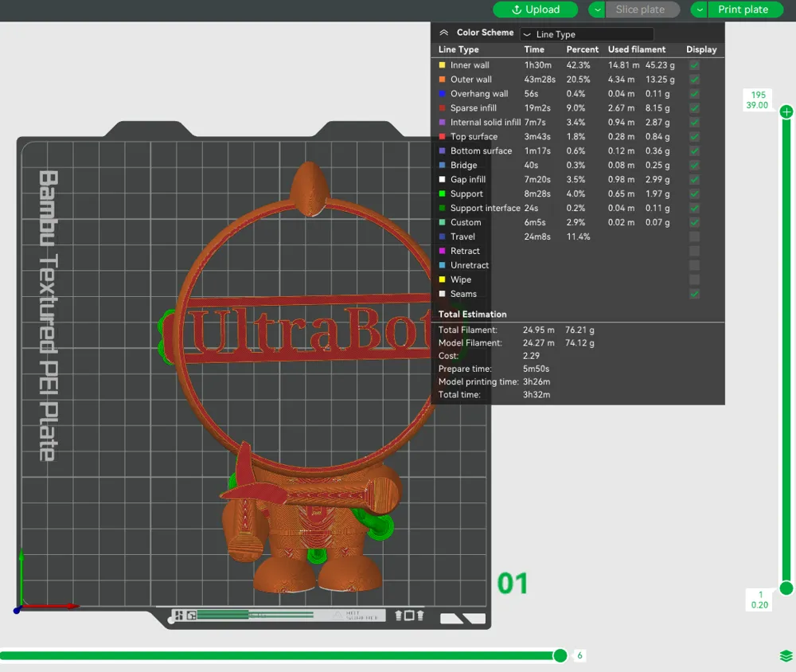Click the purple Internal solid infill swatch
Screen dimensions: 796x672
point(442,123)
